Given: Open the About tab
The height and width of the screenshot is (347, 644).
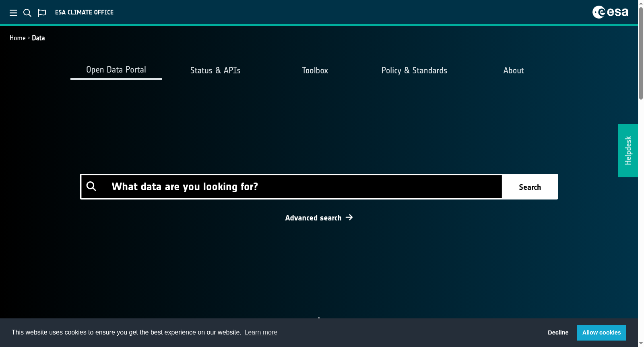Looking at the screenshot, I should [514, 71].
